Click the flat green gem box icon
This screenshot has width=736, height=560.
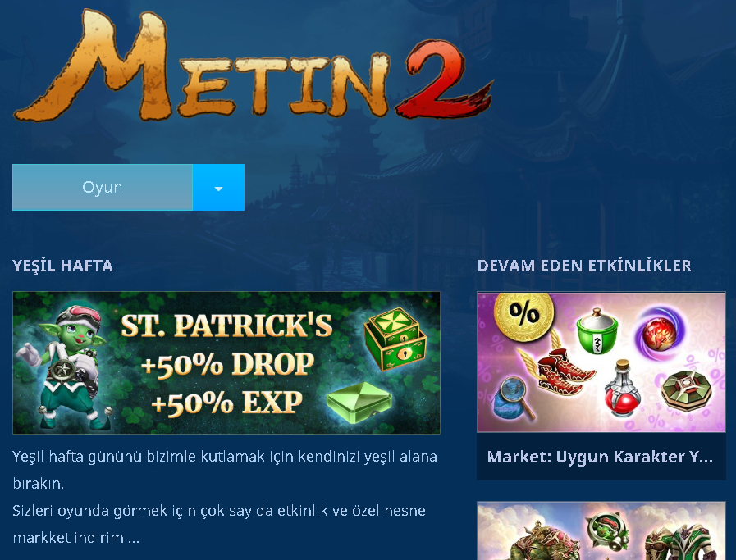pos(359,402)
